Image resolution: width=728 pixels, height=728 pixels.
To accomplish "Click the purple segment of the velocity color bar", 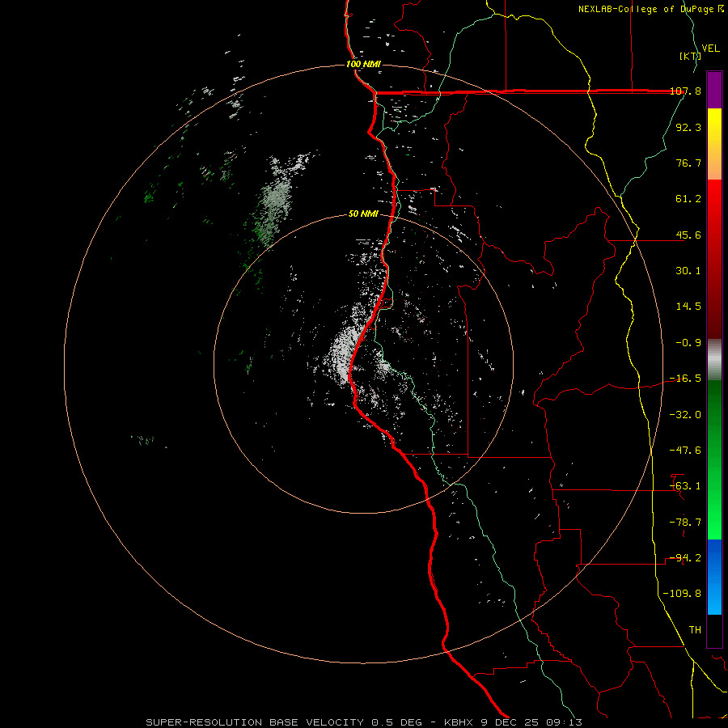I will 714,90.
